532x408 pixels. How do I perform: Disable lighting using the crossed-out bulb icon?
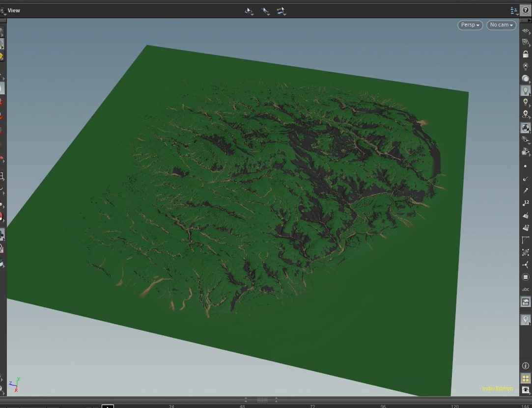pos(526,66)
